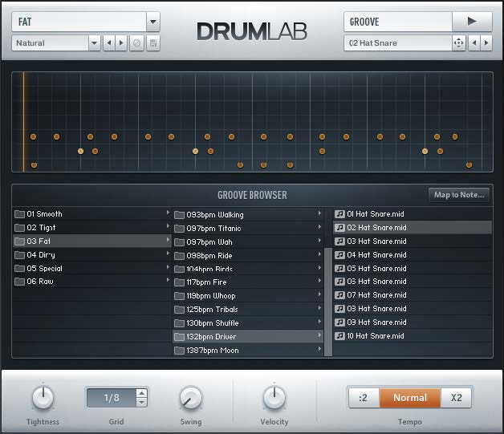The height and width of the screenshot is (434, 504).
Task: Open the 093bpm Walking folder
Action: click(x=248, y=214)
